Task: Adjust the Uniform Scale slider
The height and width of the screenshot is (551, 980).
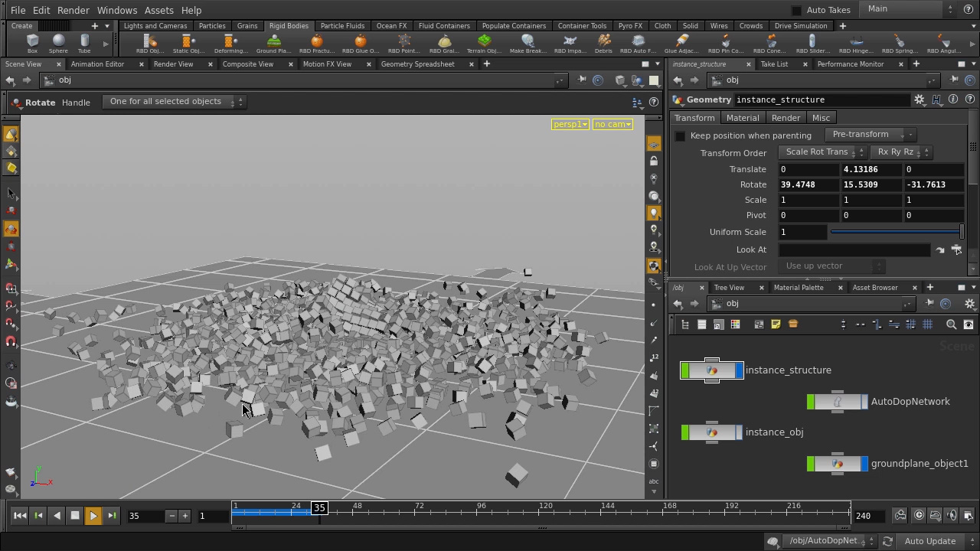Action: (896, 232)
